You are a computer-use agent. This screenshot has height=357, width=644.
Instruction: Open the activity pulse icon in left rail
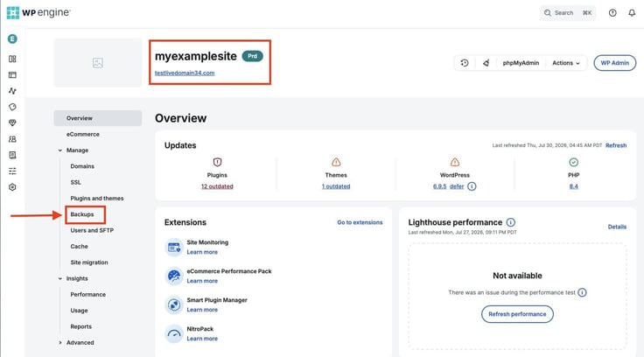point(12,91)
